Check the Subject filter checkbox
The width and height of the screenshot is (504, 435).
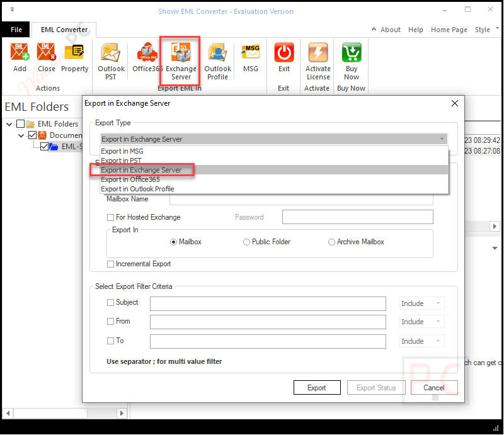[111, 303]
